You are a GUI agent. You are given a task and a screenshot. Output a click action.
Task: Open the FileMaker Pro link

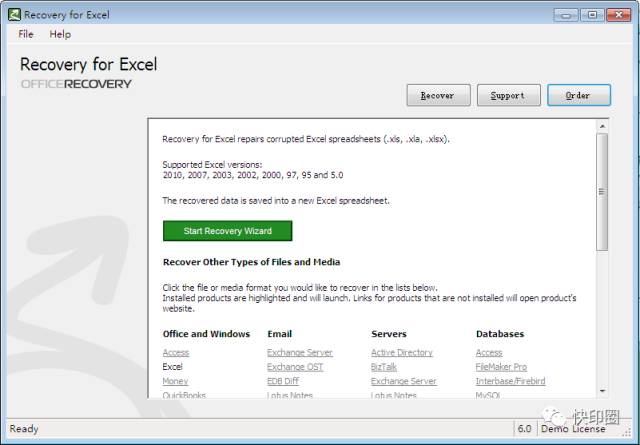(x=501, y=367)
